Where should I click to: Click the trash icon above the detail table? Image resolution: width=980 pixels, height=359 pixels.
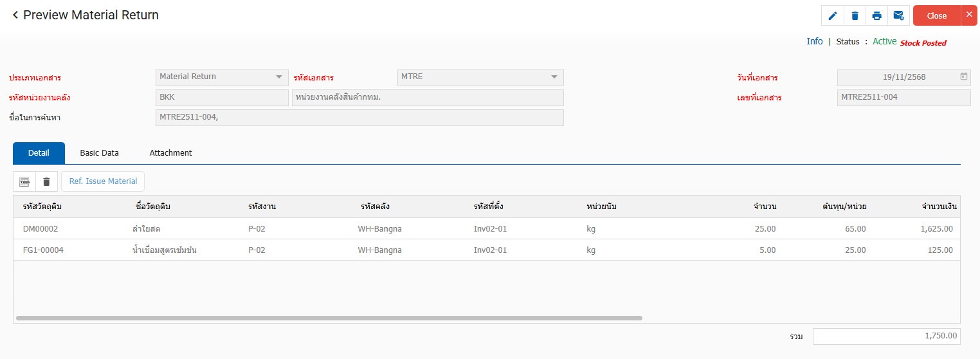[46, 181]
